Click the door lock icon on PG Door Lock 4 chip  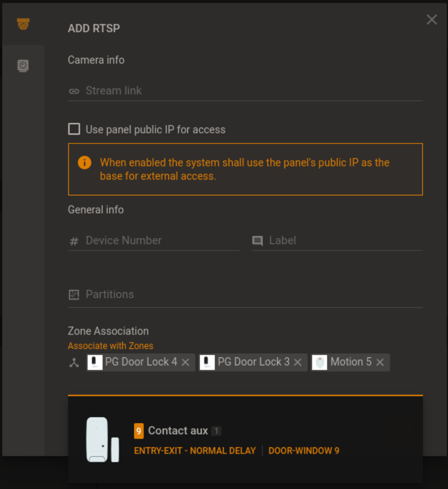tap(95, 362)
